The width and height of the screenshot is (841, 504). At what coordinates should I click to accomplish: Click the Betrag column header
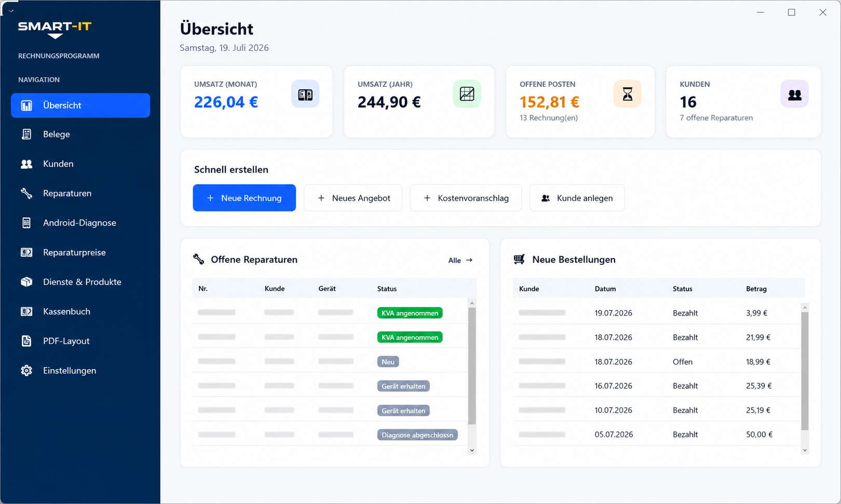point(756,289)
